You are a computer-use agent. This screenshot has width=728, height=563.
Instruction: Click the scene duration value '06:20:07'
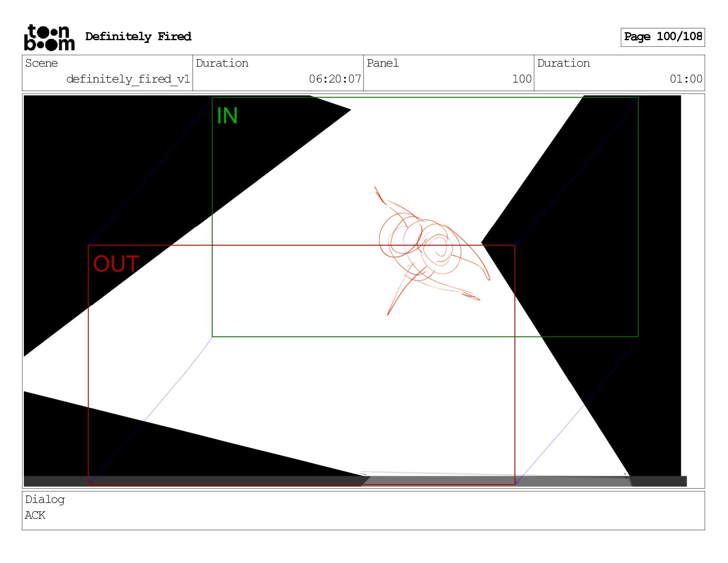tap(335, 79)
